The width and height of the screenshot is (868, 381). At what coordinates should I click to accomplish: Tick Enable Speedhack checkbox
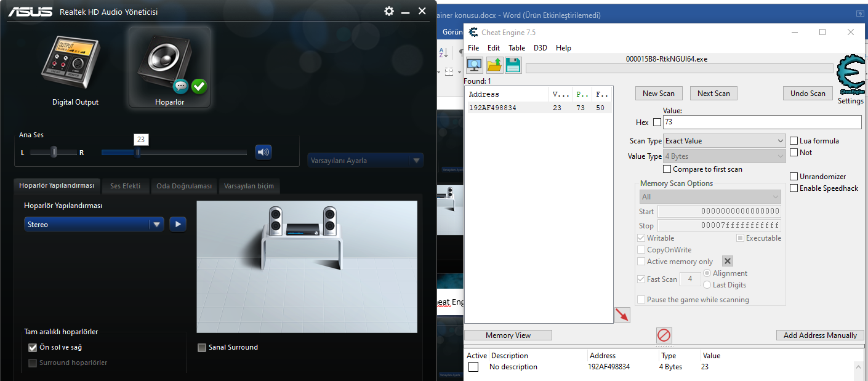point(794,188)
